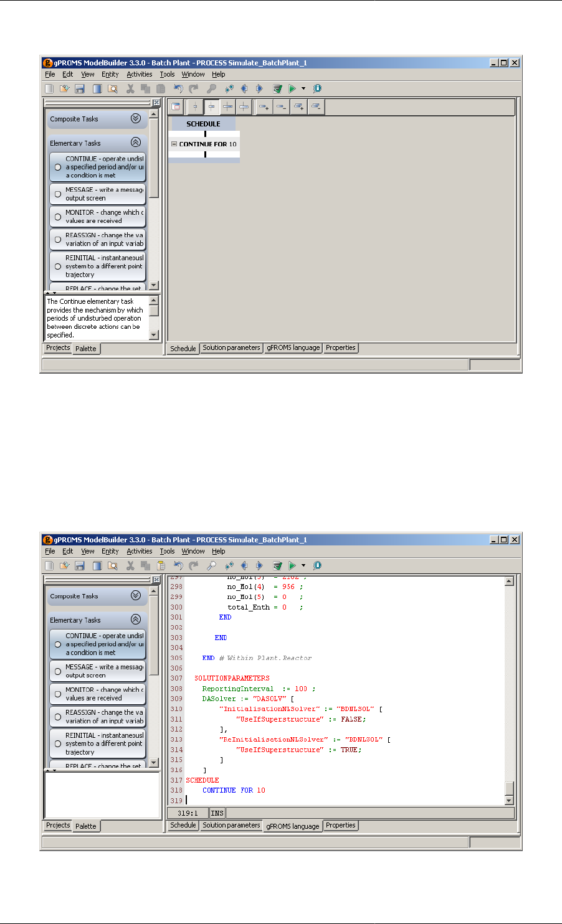Close palette panel with X, upper window

pos(156,103)
